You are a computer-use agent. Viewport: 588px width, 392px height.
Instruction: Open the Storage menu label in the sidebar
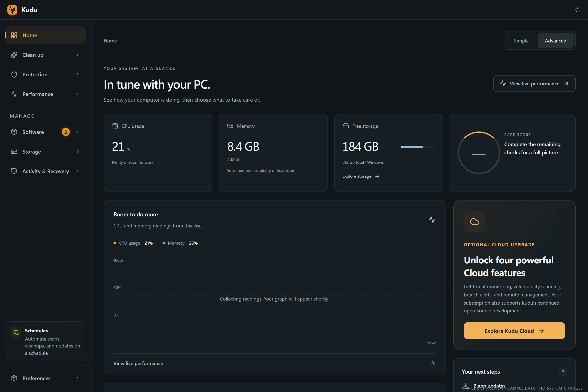pyautogui.click(x=31, y=151)
